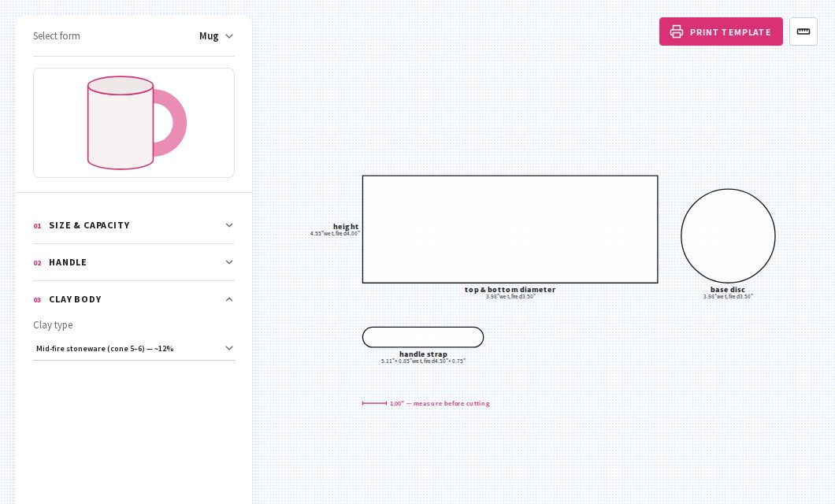The width and height of the screenshot is (835, 504).
Task: Click the "top & bottom diameter" label
Action: (510, 290)
